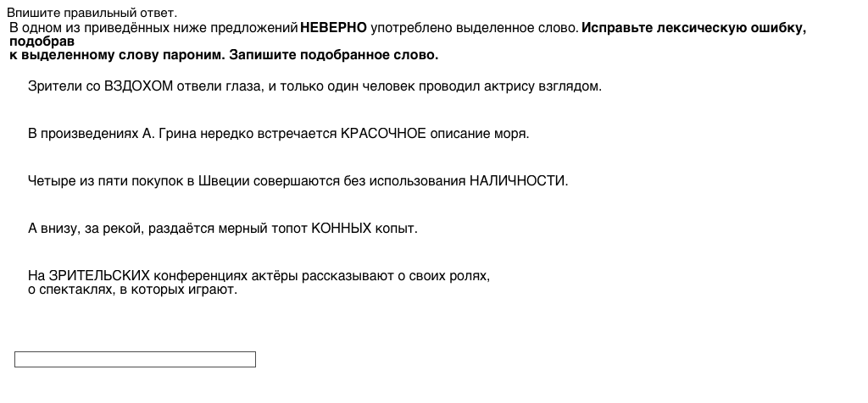
Task: Click the empty answer input field
Action: [x=135, y=360]
